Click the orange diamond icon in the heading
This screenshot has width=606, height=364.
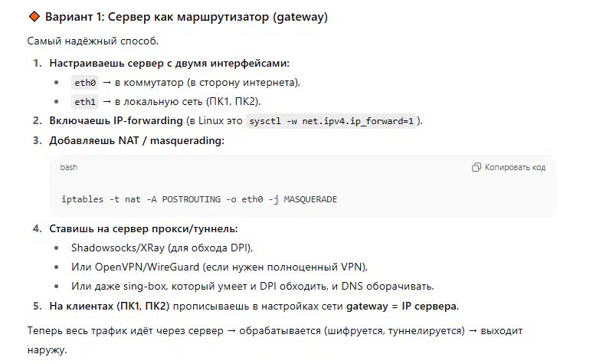(33, 17)
